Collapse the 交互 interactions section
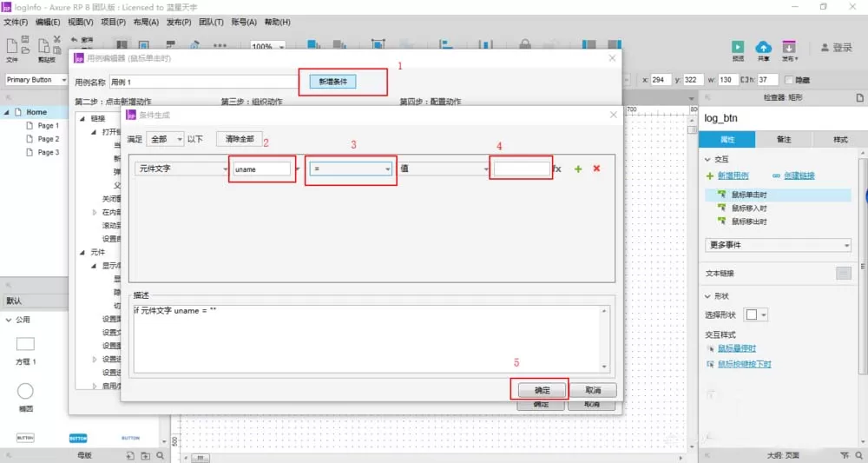The image size is (868, 463). [x=707, y=160]
